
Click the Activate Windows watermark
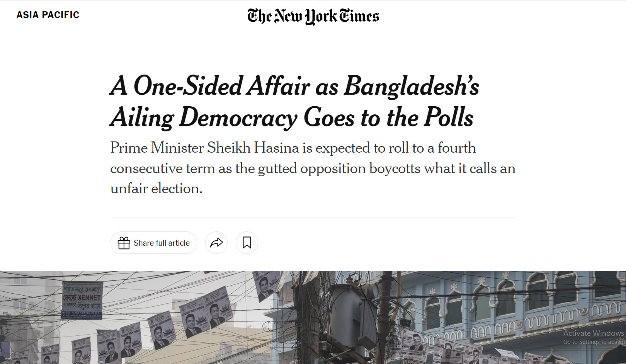tap(594, 333)
